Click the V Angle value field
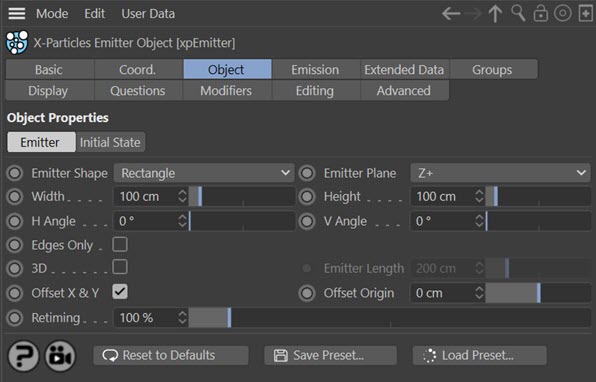Image resolution: width=596 pixels, height=382 pixels. [442, 221]
